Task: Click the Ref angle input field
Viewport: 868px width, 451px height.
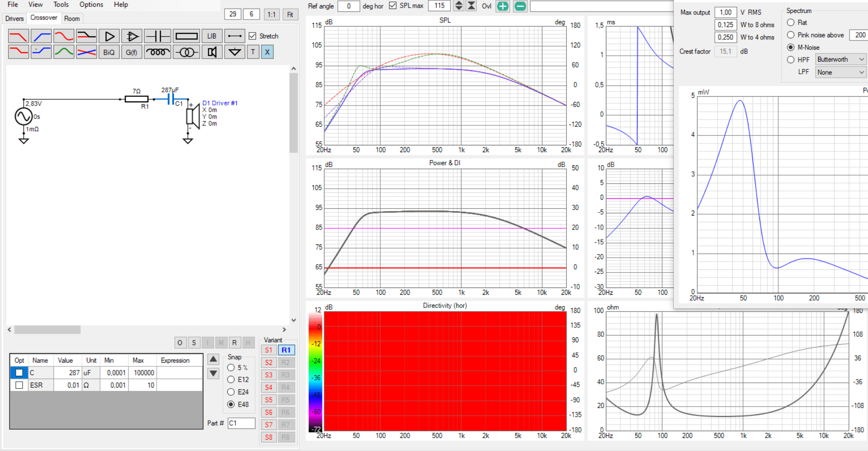Action: 349,6
